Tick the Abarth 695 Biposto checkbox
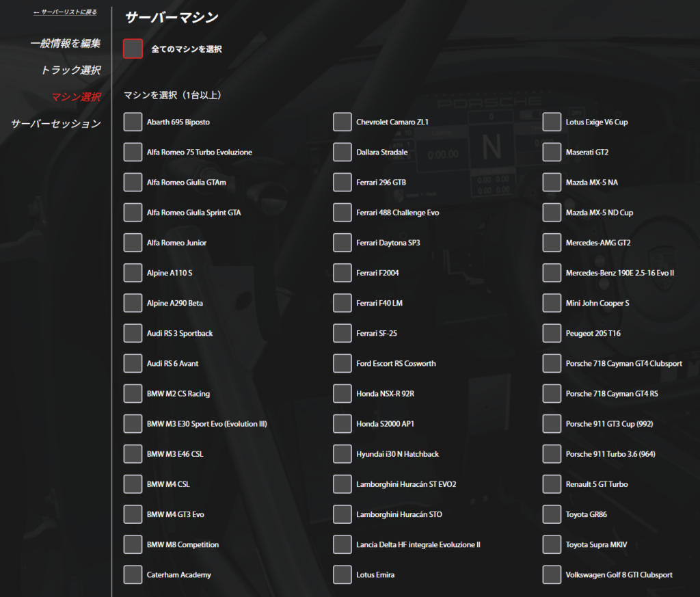This screenshot has width=700, height=597. coord(133,122)
